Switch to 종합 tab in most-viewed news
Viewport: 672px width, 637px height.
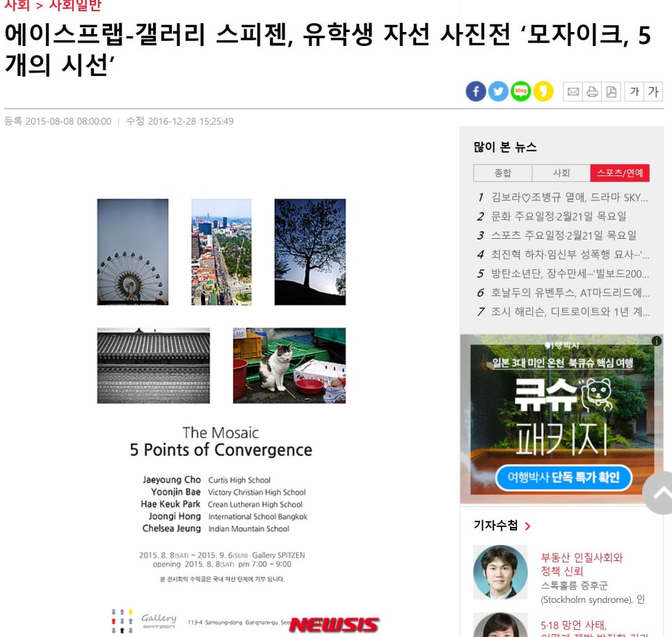click(503, 173)
